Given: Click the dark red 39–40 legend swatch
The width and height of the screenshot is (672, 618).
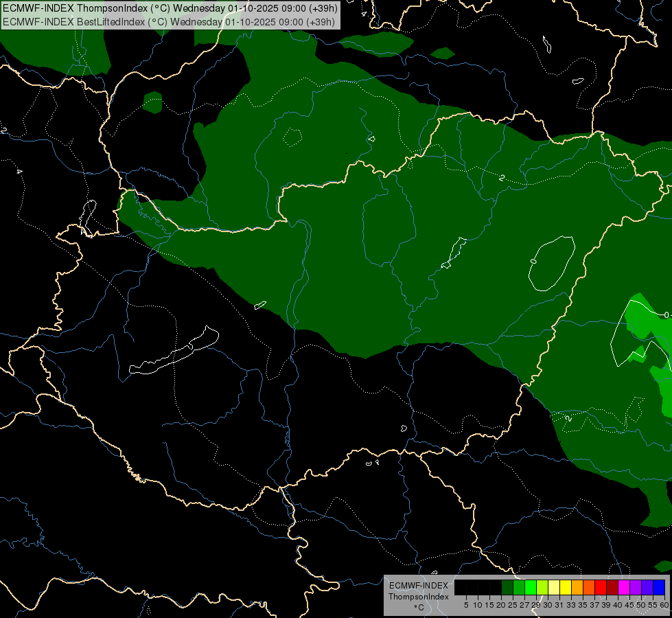Looking at the screenshot, I should (612, 587).
